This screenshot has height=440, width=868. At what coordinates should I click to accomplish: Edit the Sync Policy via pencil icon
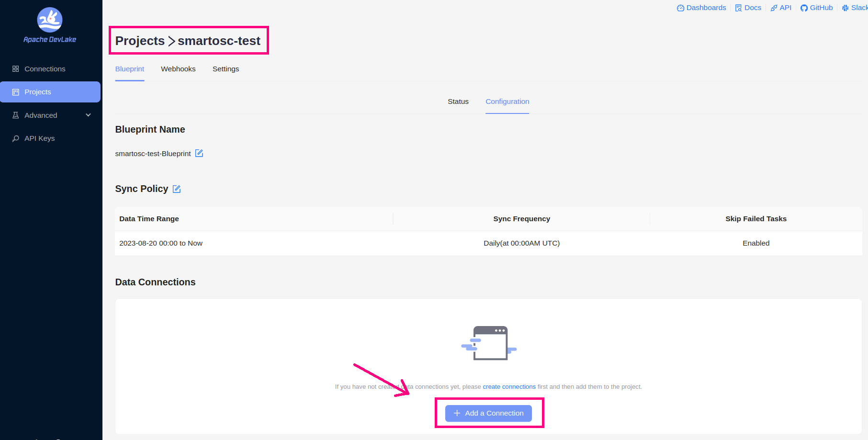tap(176, 189)
